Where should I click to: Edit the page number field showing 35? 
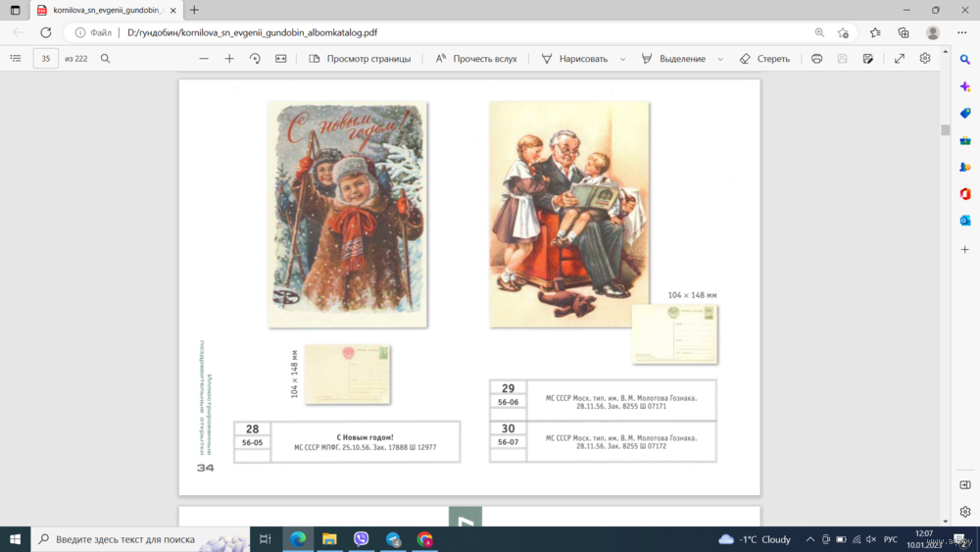46,58
